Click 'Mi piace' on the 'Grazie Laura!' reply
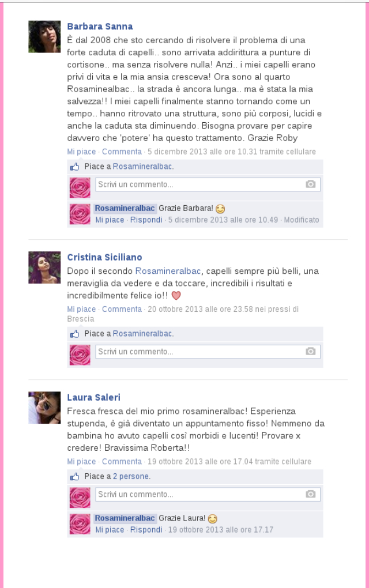The image size is (369, 588). click(110, 530)
